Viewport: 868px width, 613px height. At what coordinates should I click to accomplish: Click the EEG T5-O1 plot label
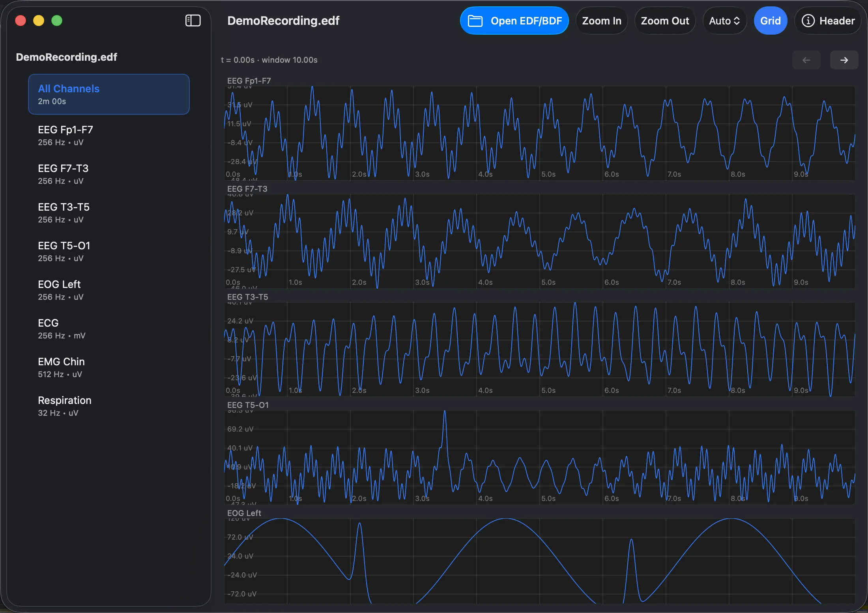248,405
